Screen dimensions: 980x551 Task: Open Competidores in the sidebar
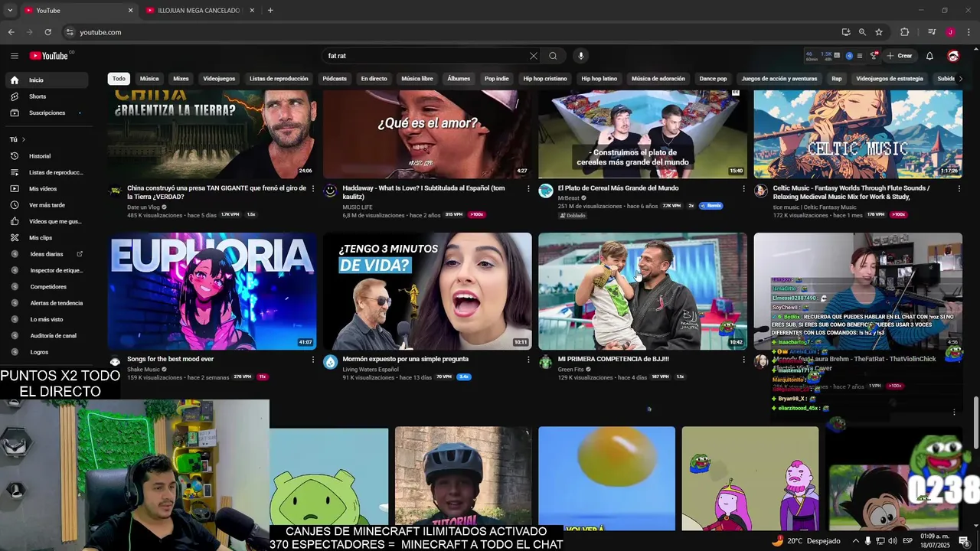click(x=48, y=287)
